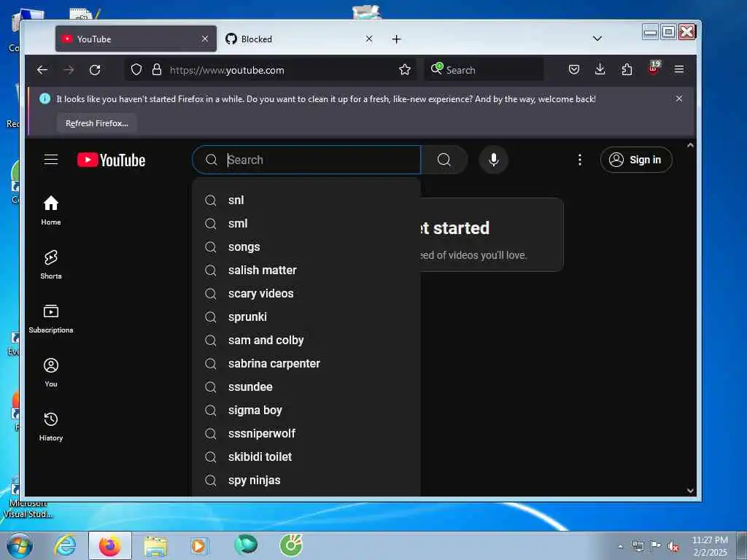Open the extensions puzzle icon
The image size is (747, 560).
(627, 69)
